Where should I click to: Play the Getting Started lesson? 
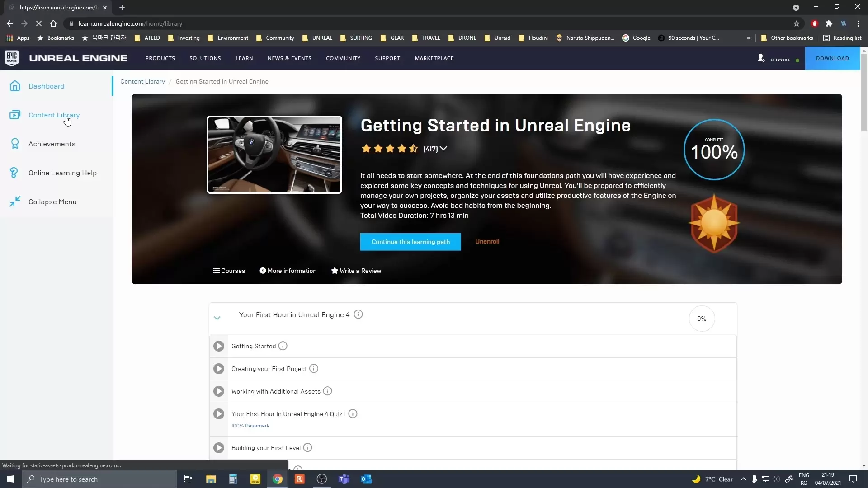click(x=219, y=346)
